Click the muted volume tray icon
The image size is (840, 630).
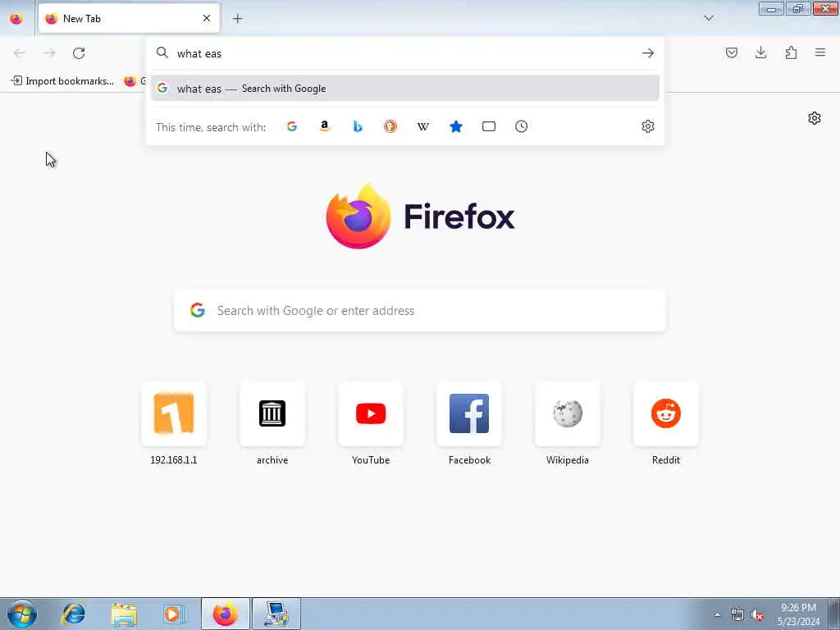coord(757,615)
